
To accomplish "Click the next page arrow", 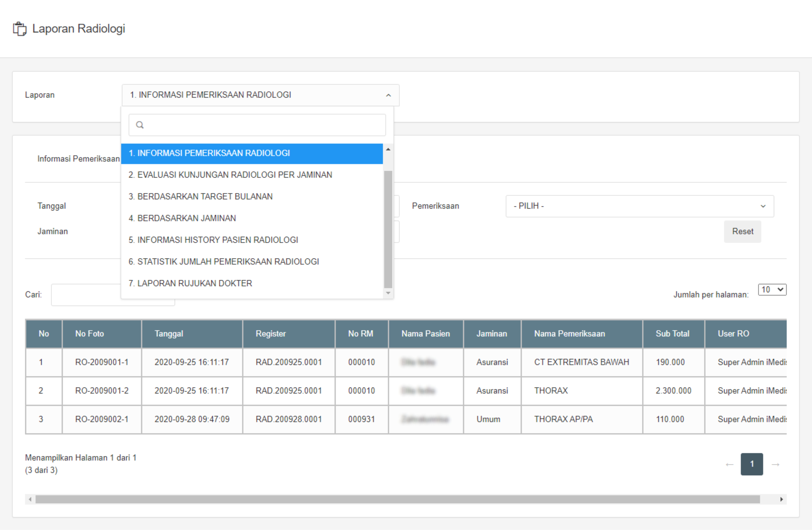I will point(776,464).
